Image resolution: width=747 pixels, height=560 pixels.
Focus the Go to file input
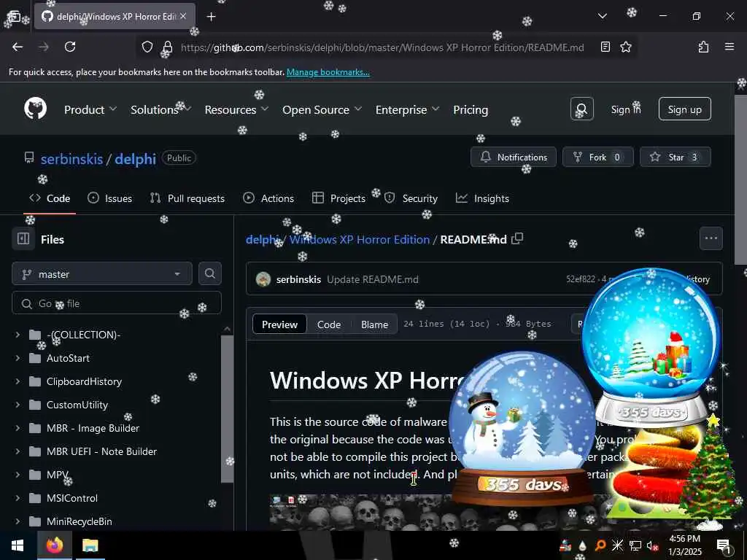pyautogui.click(x=117, y=303)
